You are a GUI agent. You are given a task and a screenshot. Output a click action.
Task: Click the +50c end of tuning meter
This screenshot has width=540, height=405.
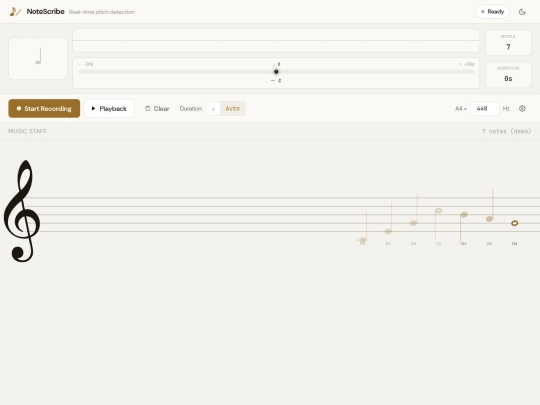(467, 64)
